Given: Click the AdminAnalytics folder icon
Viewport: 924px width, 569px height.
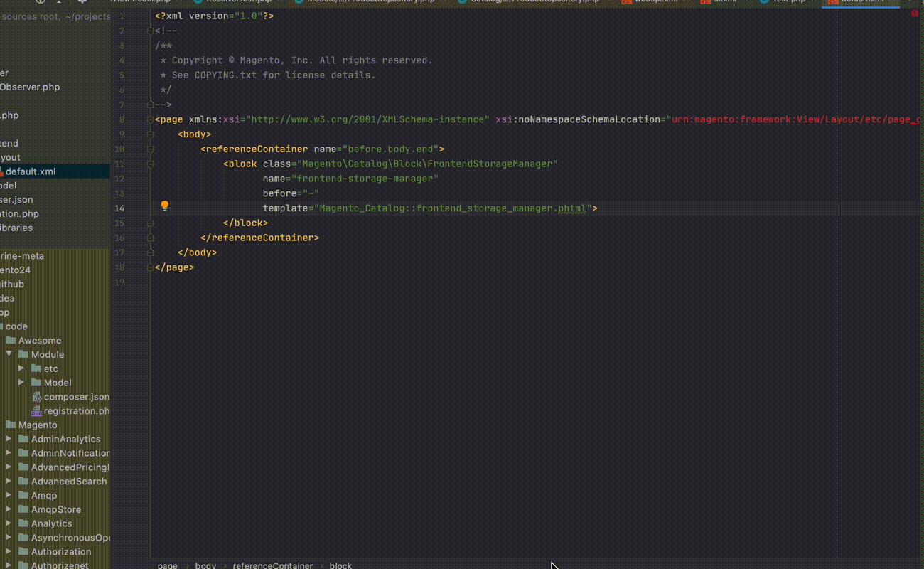Looking at the screenshot, I should (x=23, y=440).
